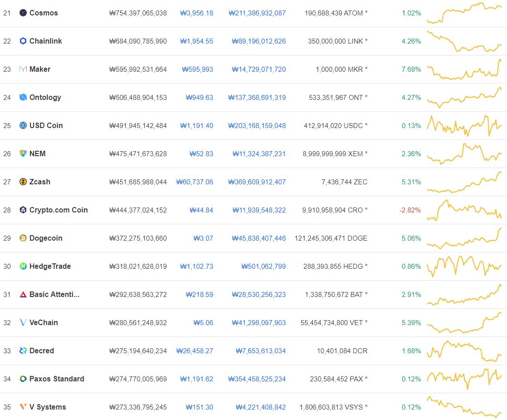
Task: Select Basic Attention market cap ₩292,638,563,272
Action: click(x=138, y=295)
